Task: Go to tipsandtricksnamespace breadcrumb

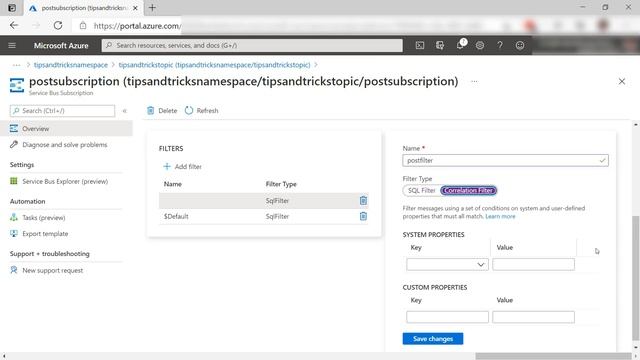Action: point(71,65)
